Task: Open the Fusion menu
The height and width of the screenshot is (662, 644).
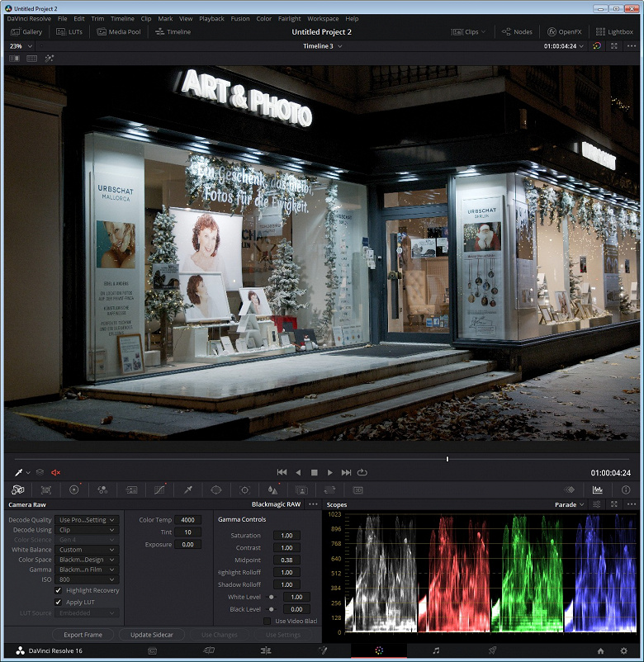Action: [239, 18]
